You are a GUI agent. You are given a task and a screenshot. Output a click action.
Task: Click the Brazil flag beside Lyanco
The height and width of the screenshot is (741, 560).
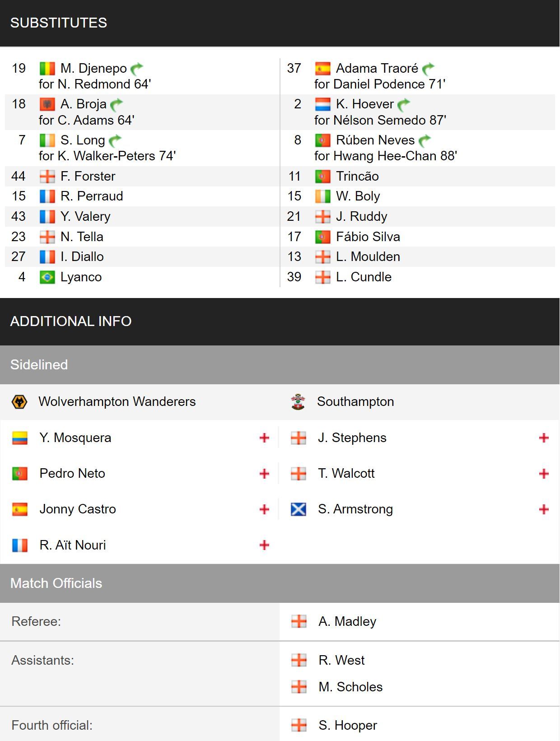(47, 277)
